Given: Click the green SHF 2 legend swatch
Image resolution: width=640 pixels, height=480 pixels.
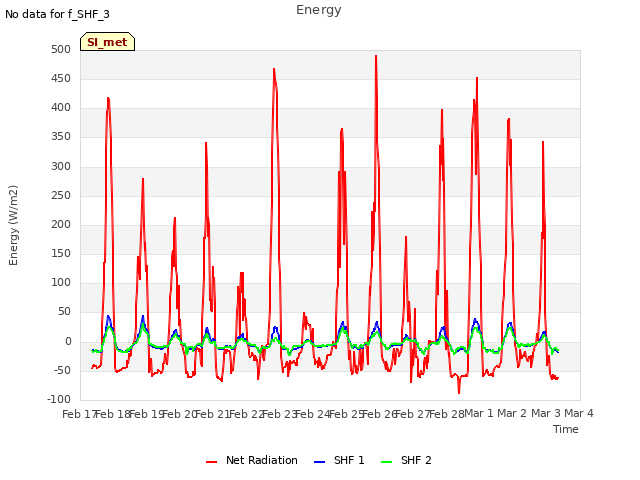Looking at the screenshot, I should [386, 462].
